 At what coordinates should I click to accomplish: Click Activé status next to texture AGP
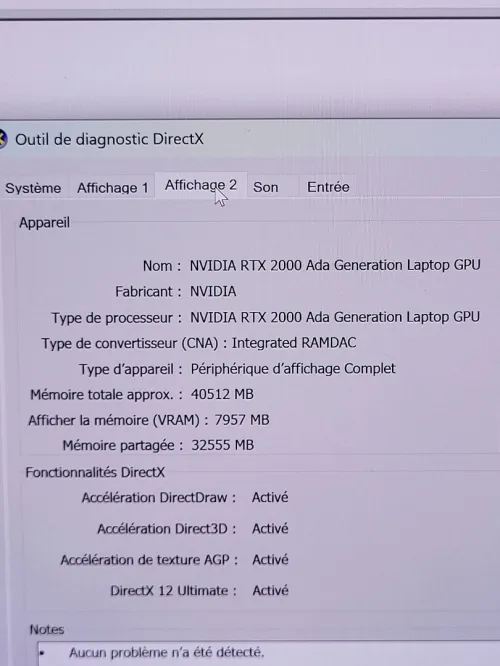[271, 559]
